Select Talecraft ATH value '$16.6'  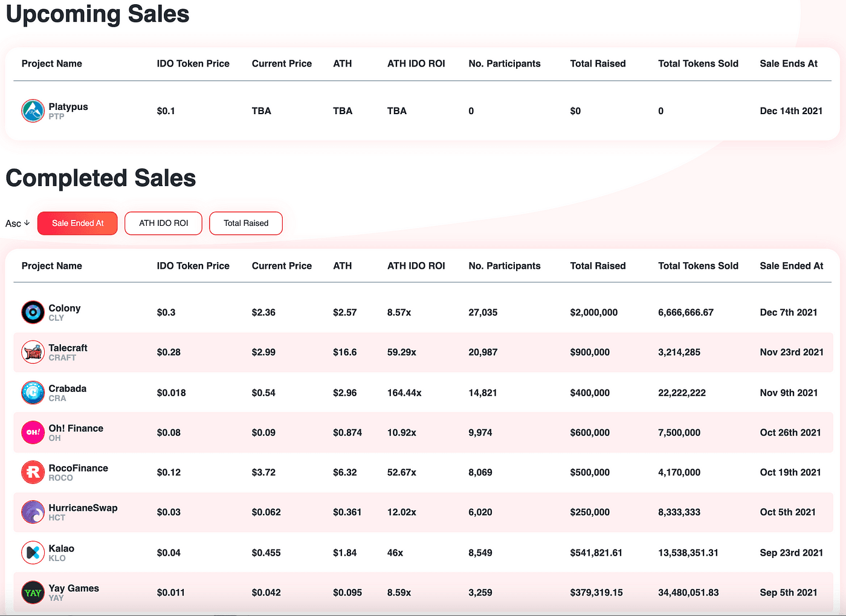(345, 352)
